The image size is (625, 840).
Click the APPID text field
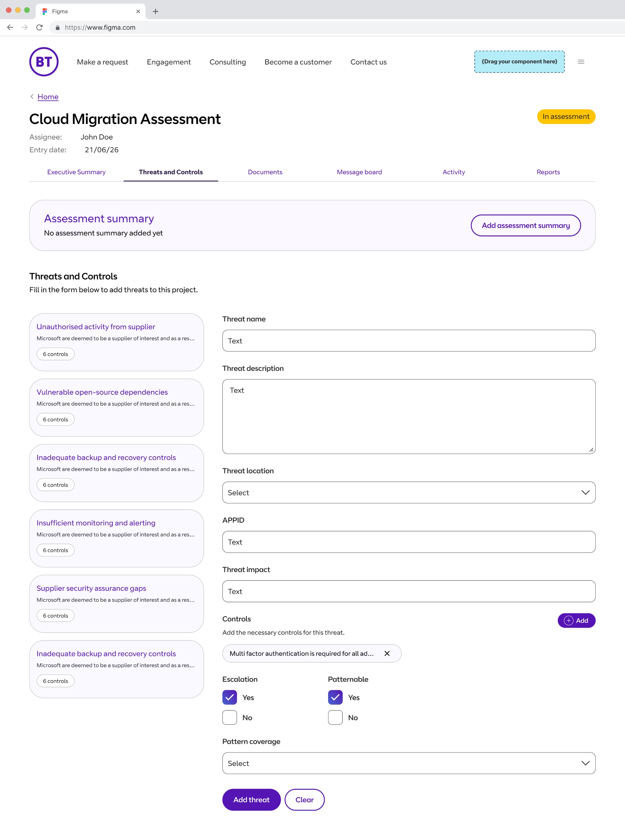[x=409, y=542]
